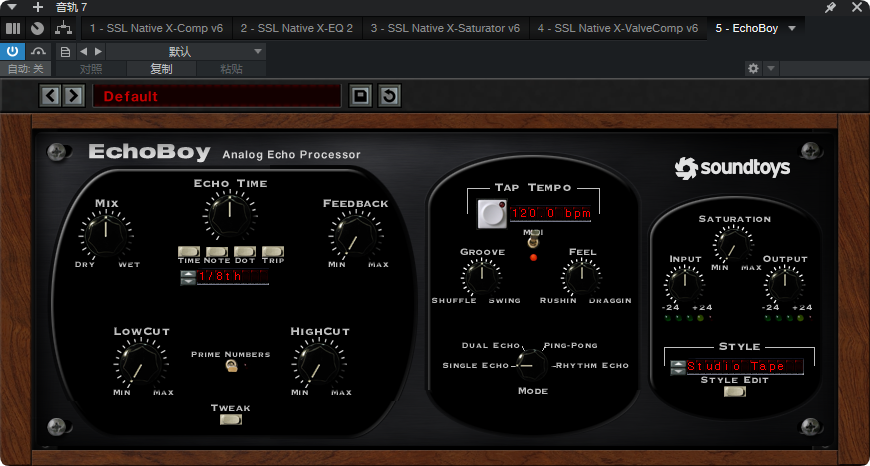Click the LowCut knob
Image resolution: width=870 pixels, height=466 pixels.
click(x=141, y=363)
